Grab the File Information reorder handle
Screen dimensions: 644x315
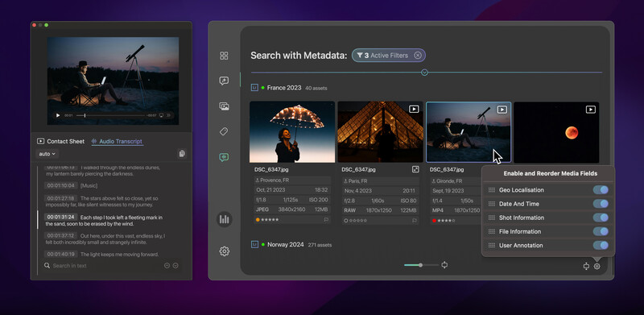pyautogui.click(x=492, y=231)
